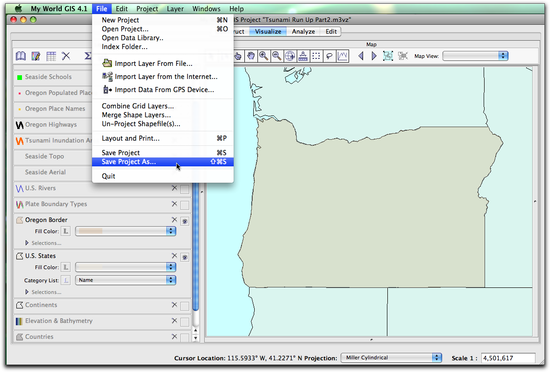The image size is (550, 372).
Task: Select the lasso selection tool
Action: (329, 56)
